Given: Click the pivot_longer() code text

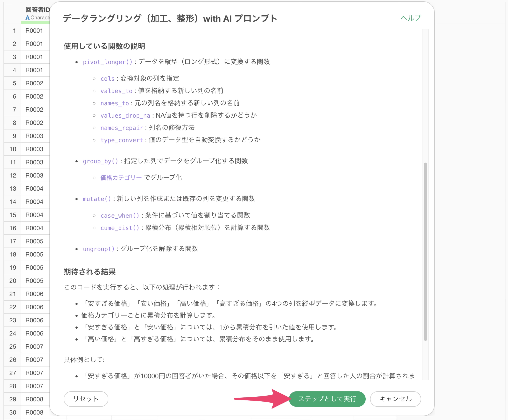Looking at the screenshot, I should [108, 62].
